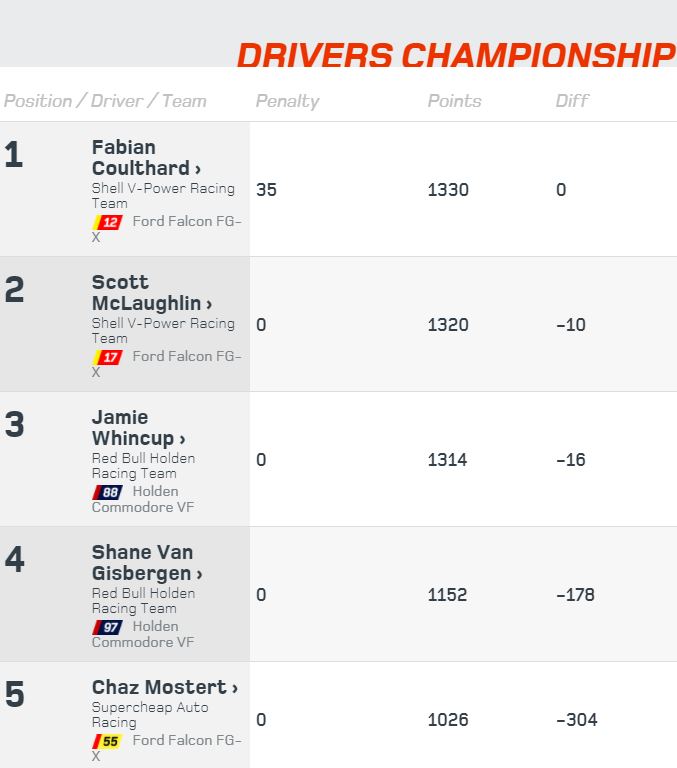The width and height of the screenshot is (677, 768).
Task: Open Jamie Whincup driver profile
Action: [x=138, y=428]
